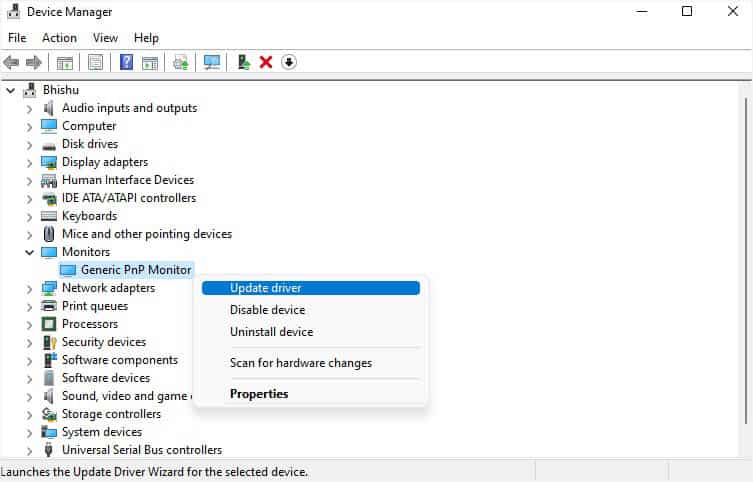This screenshot has width=753, height=482.
Task: Expand the IDE ATA/ATAPI controllers category
Action: coord(29,199)
